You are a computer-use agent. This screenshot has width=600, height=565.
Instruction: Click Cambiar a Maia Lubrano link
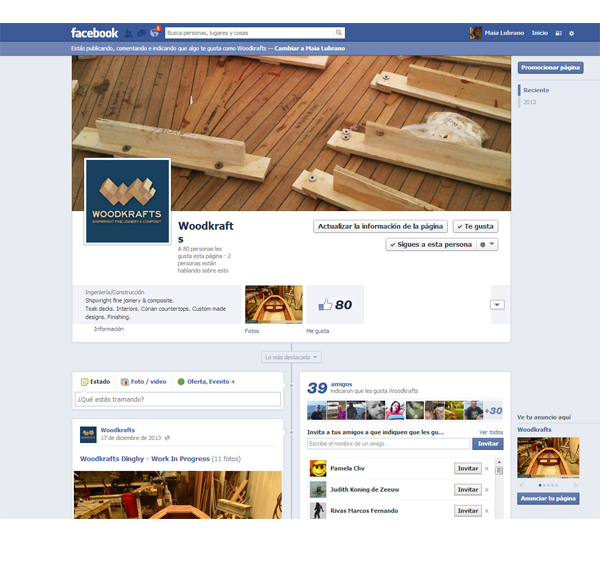point(310,49)
